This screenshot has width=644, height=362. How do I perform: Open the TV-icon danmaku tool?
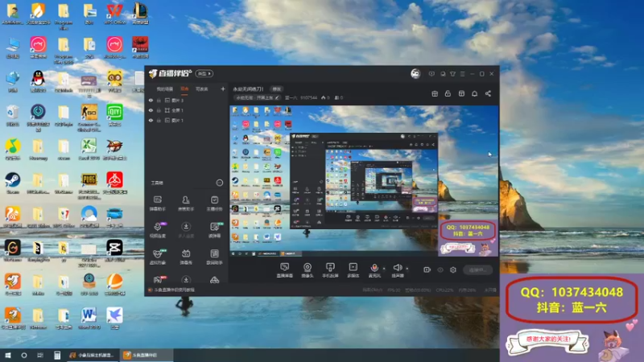click(x=186, y=257)
